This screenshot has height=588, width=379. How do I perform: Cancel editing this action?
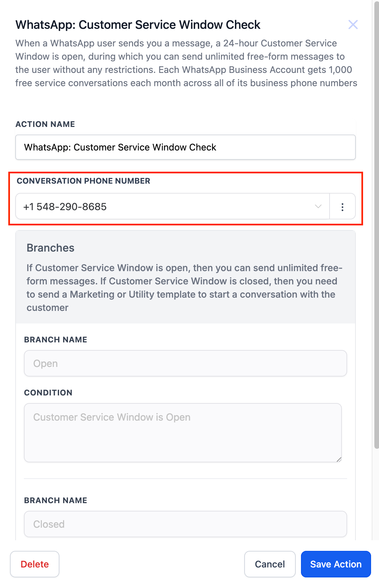coord(269,564)
